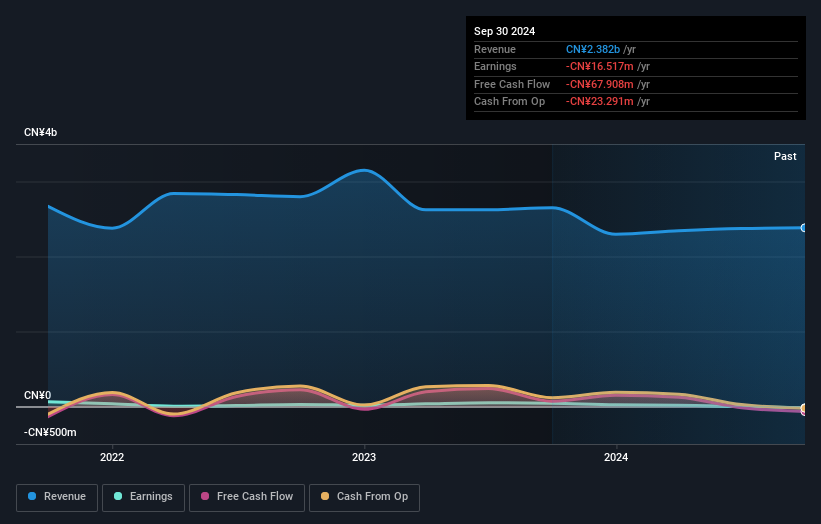
Task: Click the CN¥0 y-axis label
Action: (37, 395)
